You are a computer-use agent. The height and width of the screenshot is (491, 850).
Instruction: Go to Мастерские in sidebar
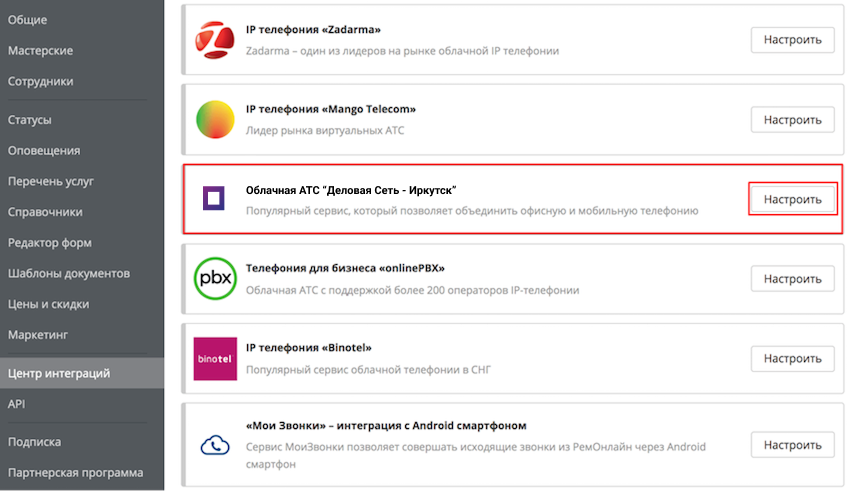(40, 51)
